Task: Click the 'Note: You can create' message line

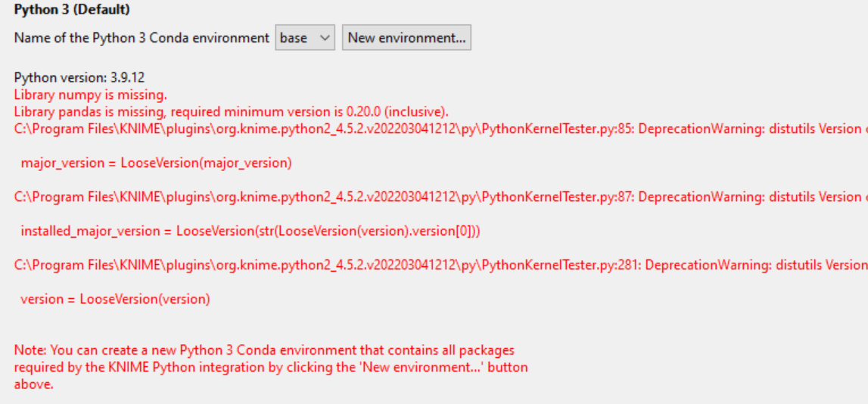Action: pos(264,350)
